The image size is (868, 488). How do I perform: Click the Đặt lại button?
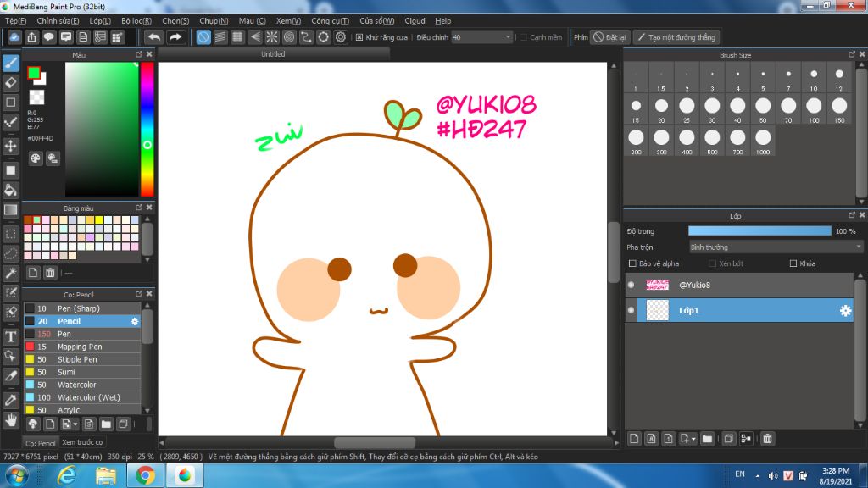coord(609,37)
